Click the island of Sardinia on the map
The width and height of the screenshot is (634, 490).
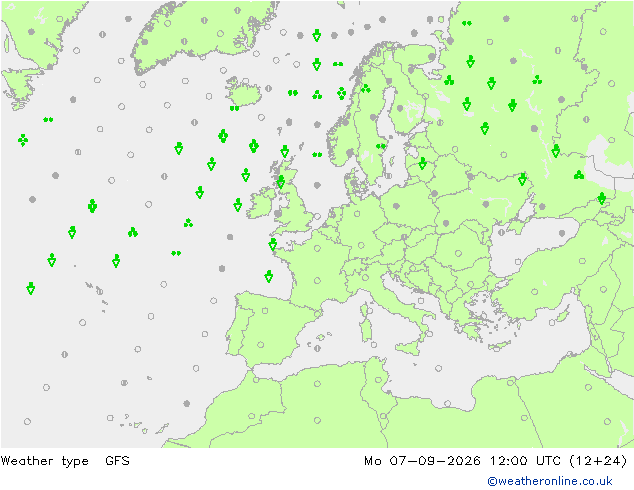coord(366,329)
